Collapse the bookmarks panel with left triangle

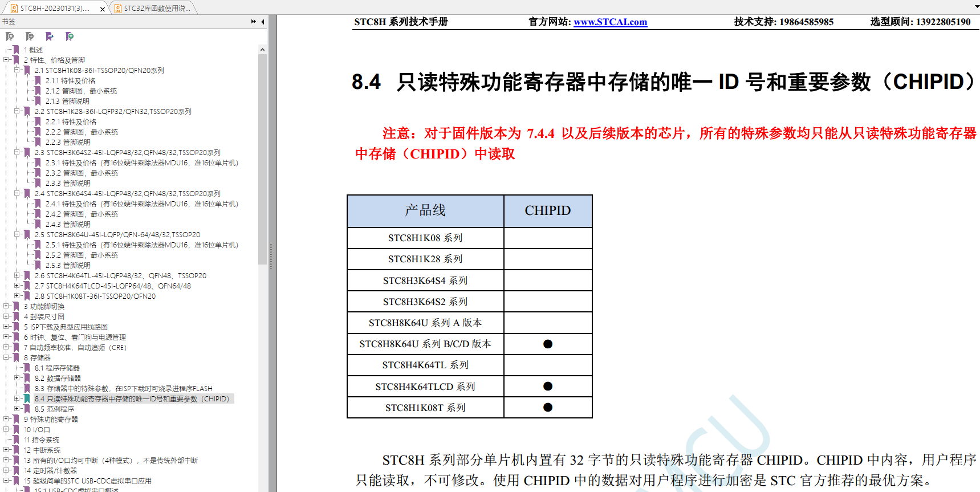tap(263, 22)
